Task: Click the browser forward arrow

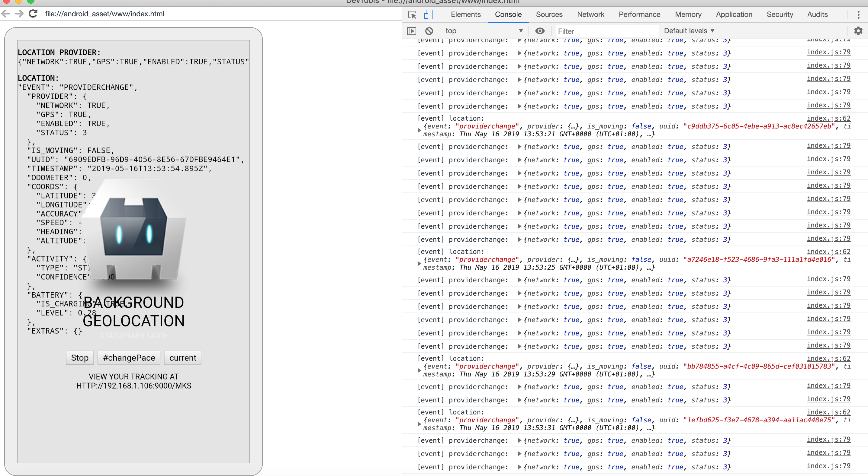Action: pos(19,14)
